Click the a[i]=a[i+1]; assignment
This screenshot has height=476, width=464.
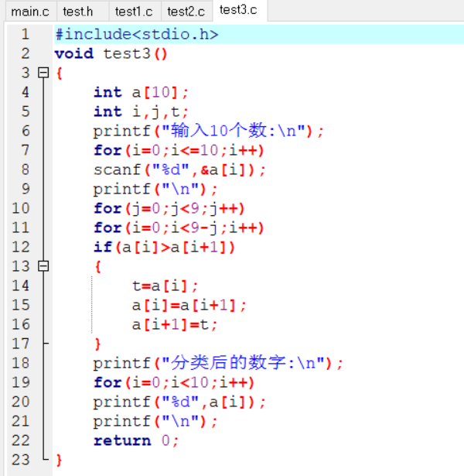[x=189, y=305]
